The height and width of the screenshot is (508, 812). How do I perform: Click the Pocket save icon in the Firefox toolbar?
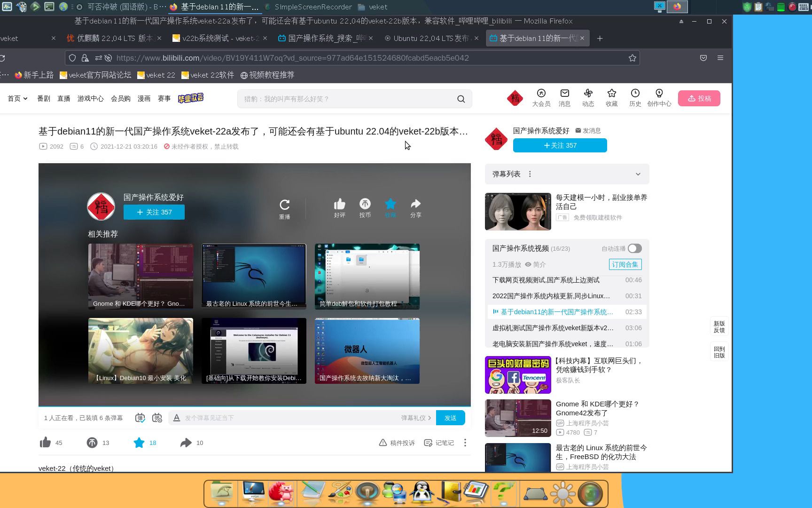coord(703,58)
